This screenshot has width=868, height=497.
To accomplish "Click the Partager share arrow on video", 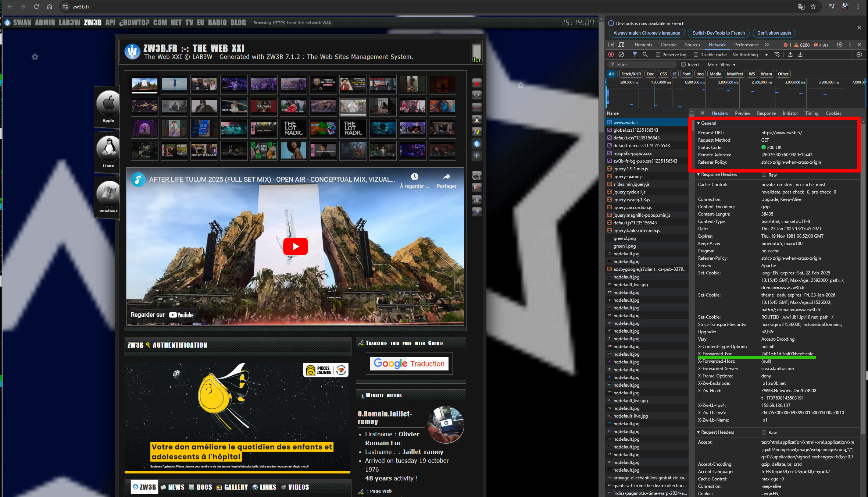I will click(446, 177).
